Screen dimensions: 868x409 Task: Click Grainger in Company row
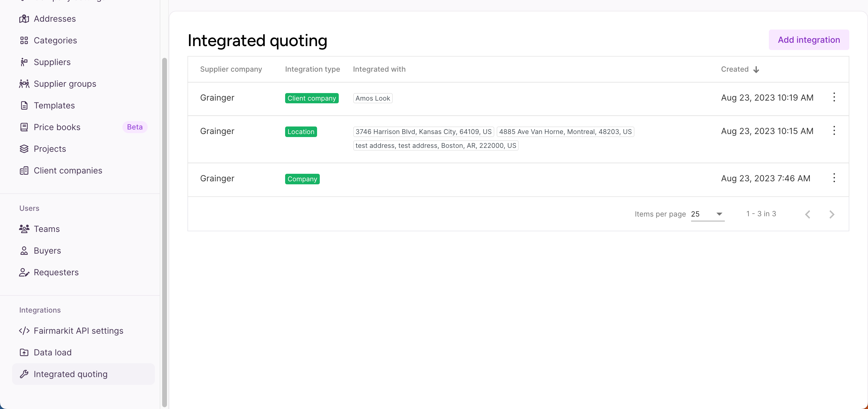217,178
